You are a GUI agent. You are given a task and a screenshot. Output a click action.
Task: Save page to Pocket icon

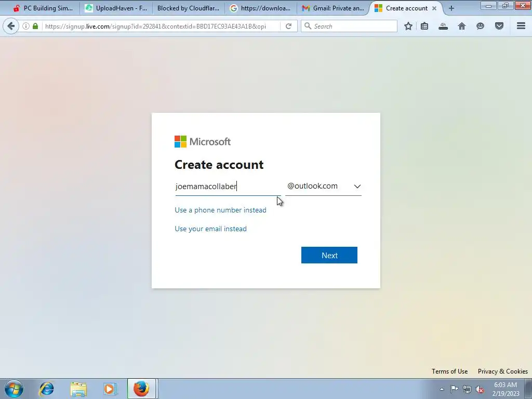499,26
